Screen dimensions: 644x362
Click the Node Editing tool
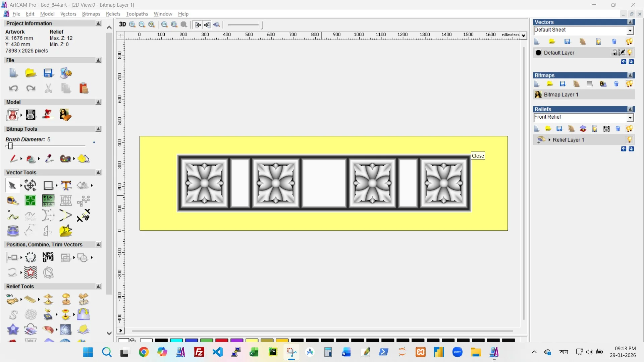[13, 216]
